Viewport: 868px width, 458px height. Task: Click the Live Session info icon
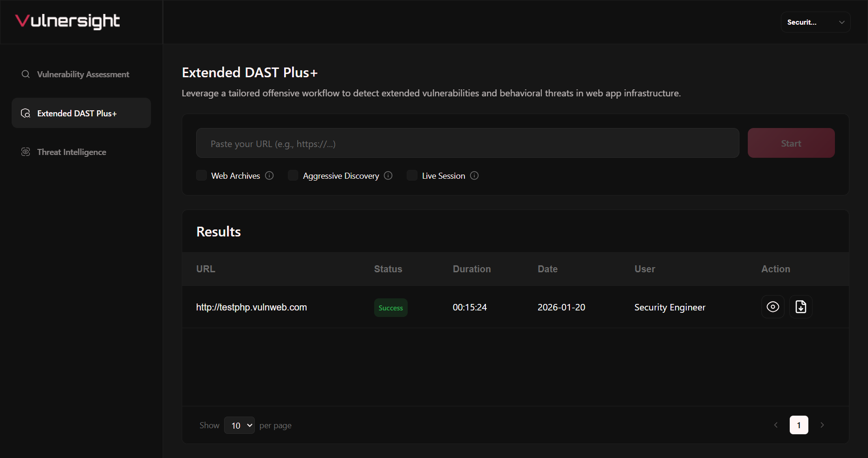474,175
